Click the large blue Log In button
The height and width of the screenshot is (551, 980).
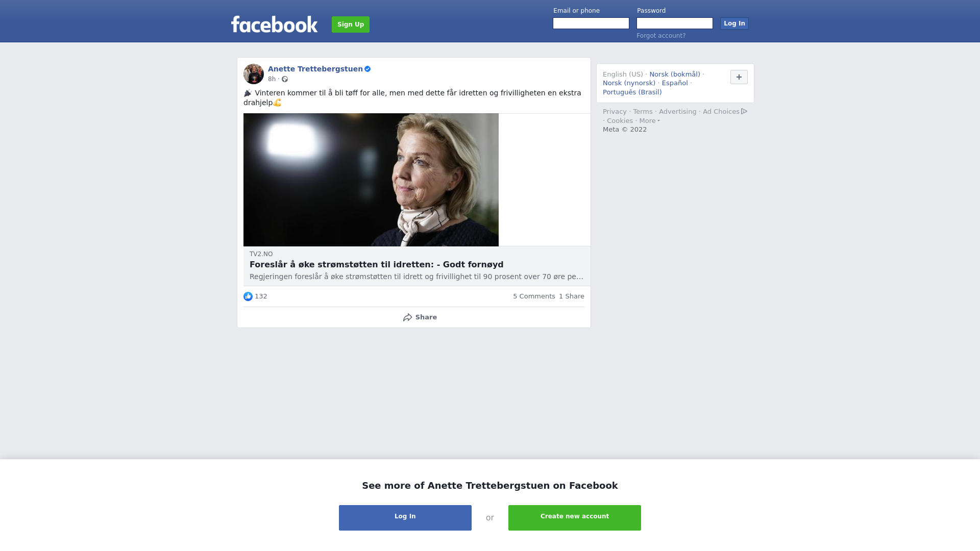click(x=405, y=518)
